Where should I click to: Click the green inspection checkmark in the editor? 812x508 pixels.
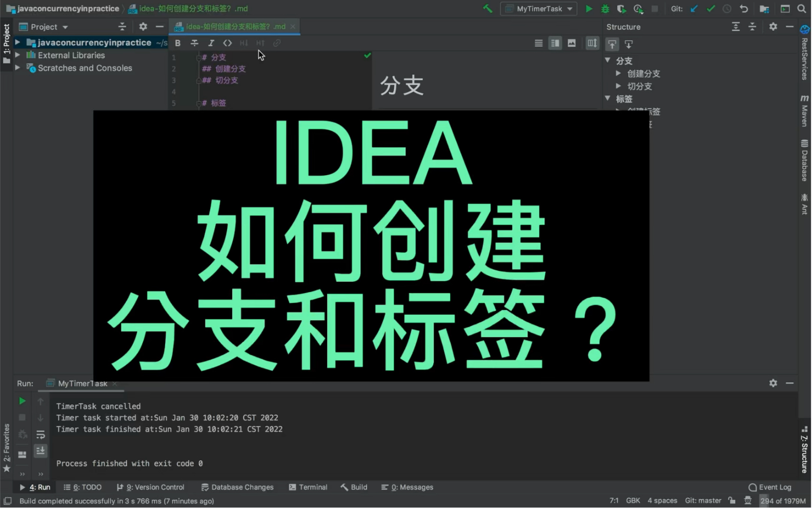(x=368, y=55)
